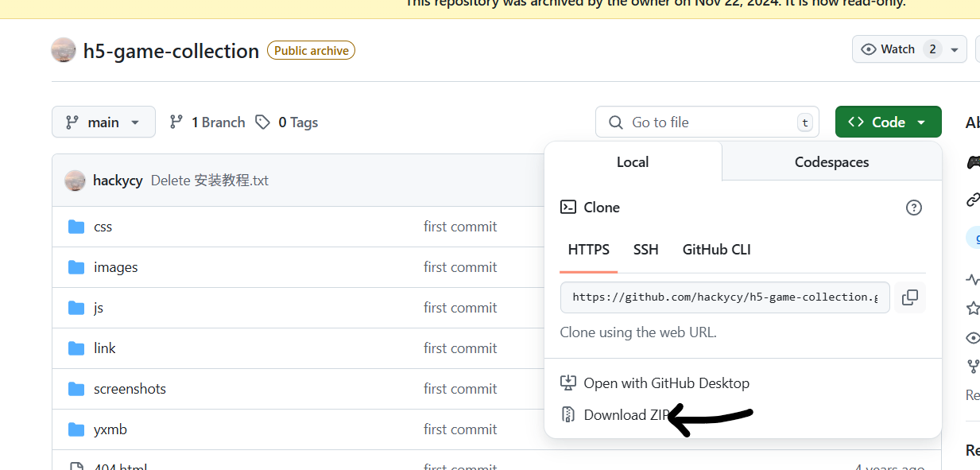Open first commit message in screenshots row

click(460, 389)
